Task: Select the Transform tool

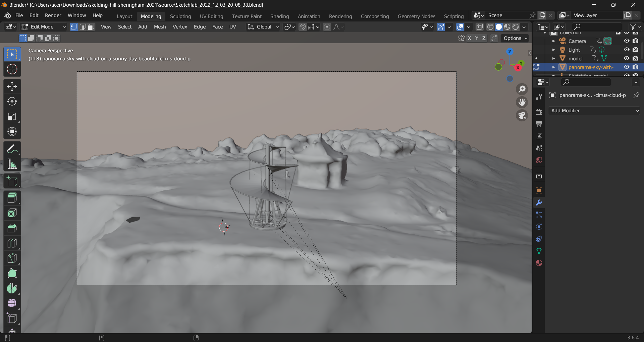Action: 12,131
